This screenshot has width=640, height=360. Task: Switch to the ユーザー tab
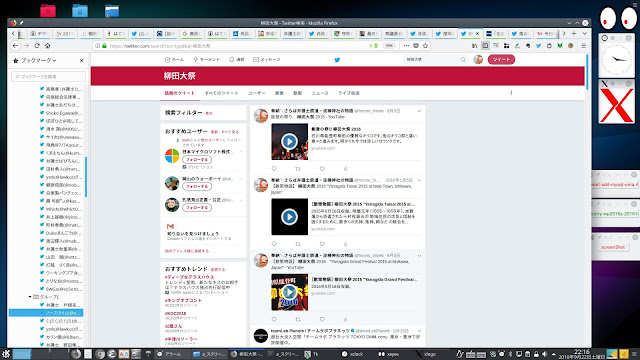257,93
